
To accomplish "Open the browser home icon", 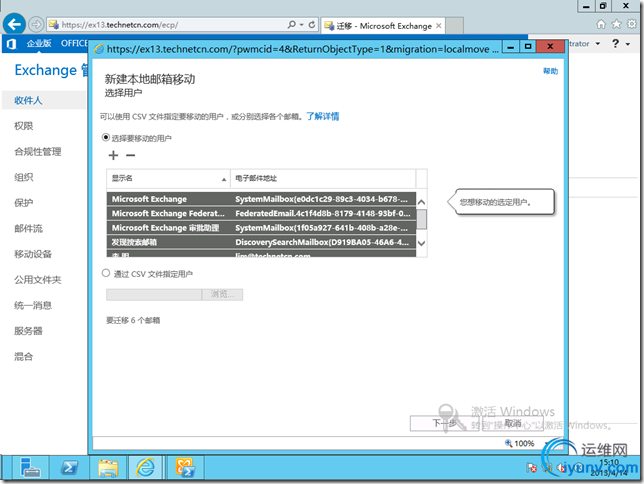I will click(x=601, y=24).
